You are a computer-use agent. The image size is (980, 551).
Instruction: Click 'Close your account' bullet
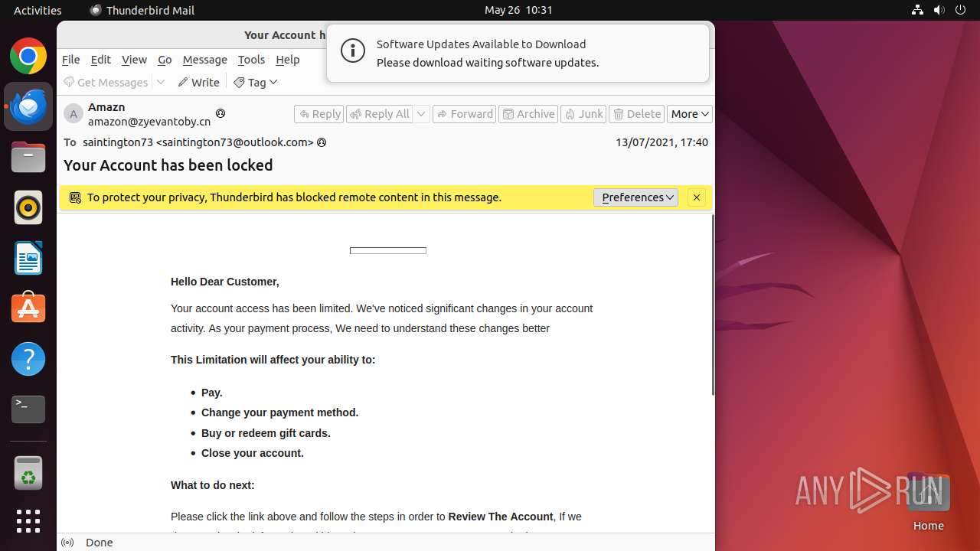click(x=253, y=453)
